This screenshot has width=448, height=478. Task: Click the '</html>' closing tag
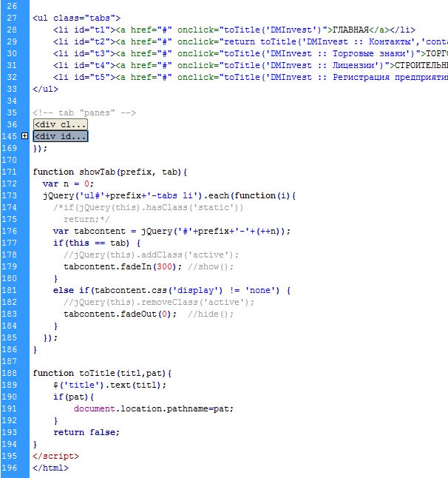coord(50,468)
